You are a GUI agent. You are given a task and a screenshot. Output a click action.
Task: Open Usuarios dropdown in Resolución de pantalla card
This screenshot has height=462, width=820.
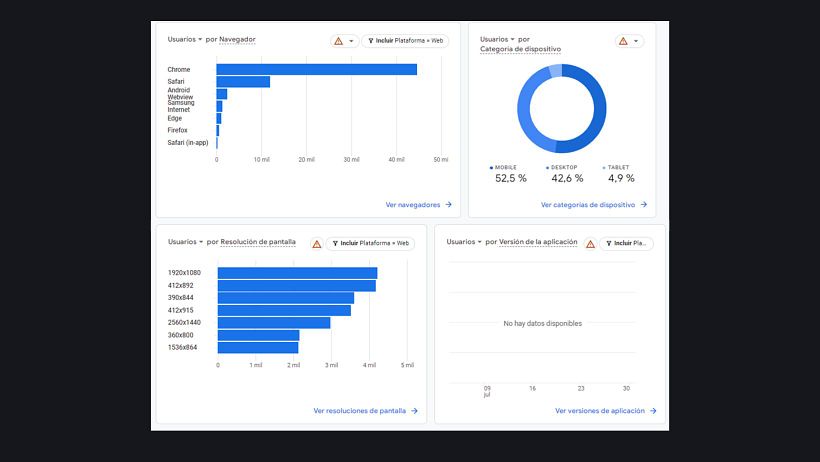pyautogui.click(x=199, y=242)
